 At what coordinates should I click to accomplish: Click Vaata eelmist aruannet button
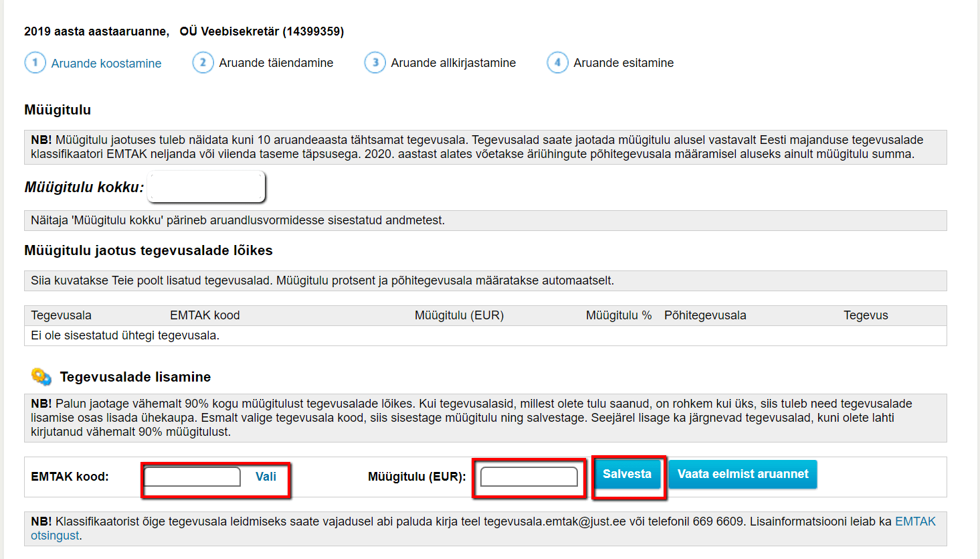pyautogui.click(x=743, y=474)
